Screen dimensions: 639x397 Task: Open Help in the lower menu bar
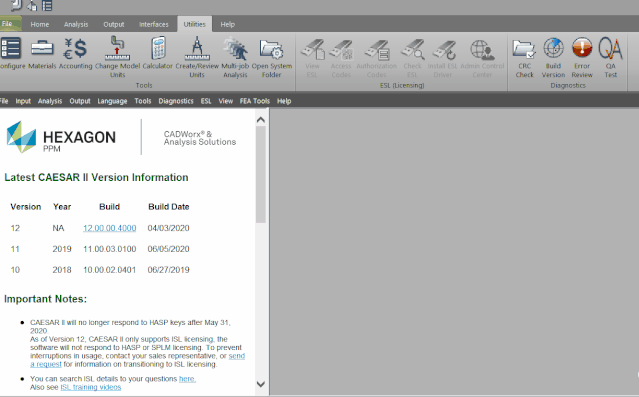(284, 101)
